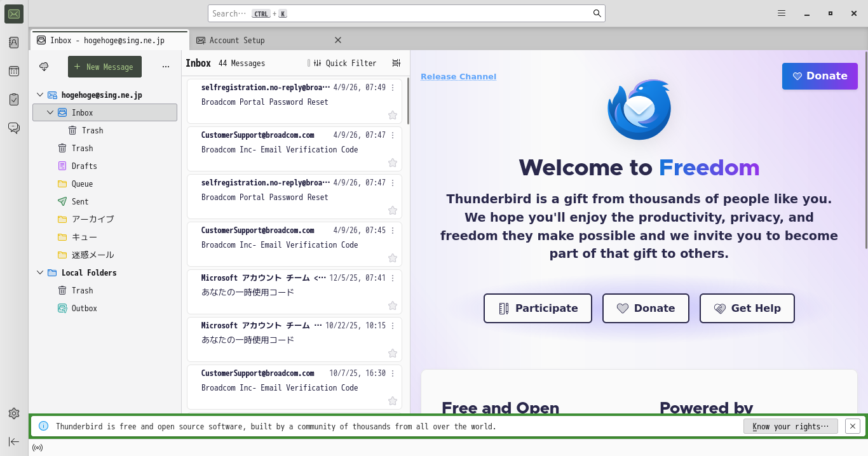Star the 10/7/25 Broadcom Email Verification message
The width and height of the screenshot is (868, 456).
[x=393, y=401]
